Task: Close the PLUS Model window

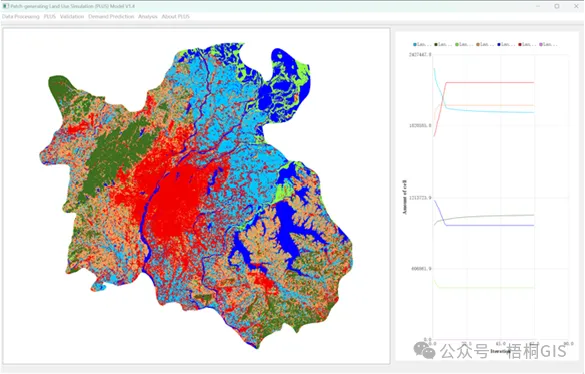Action: click(x=576, y=6)
